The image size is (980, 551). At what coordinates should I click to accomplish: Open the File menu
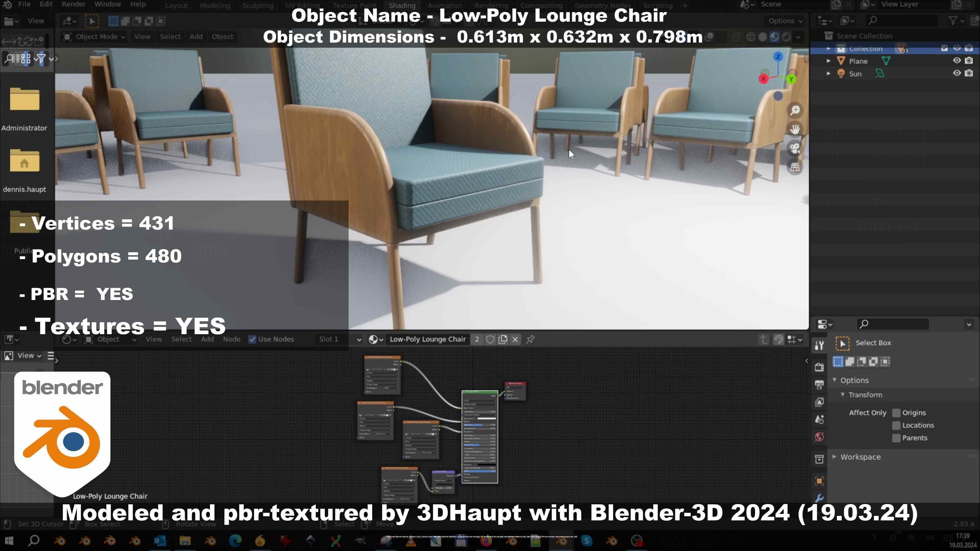24,5
